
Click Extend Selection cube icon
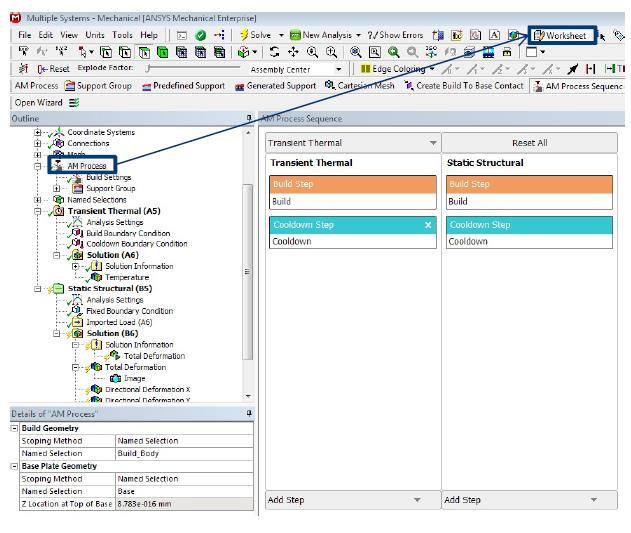coord(243,52)
